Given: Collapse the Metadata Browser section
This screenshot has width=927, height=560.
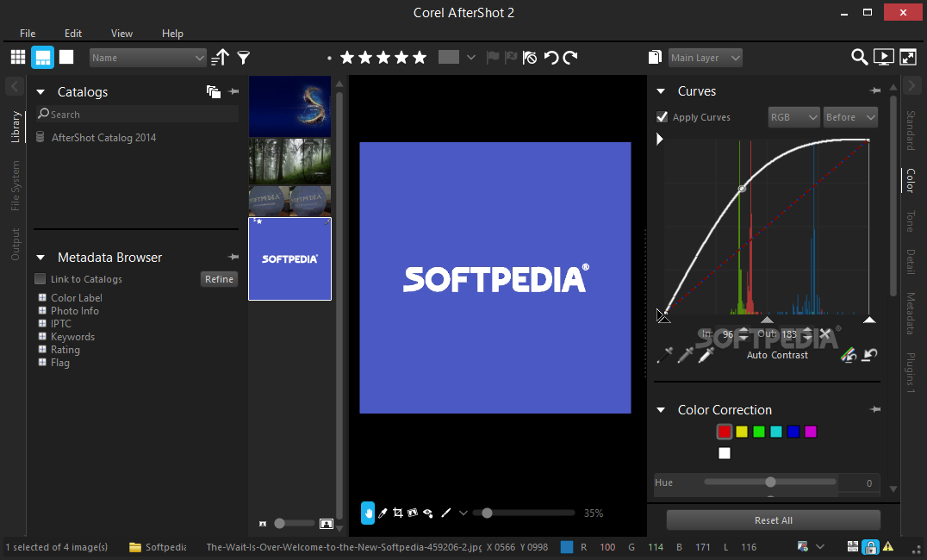Looking at the screenshot, I should click(40, 258).
